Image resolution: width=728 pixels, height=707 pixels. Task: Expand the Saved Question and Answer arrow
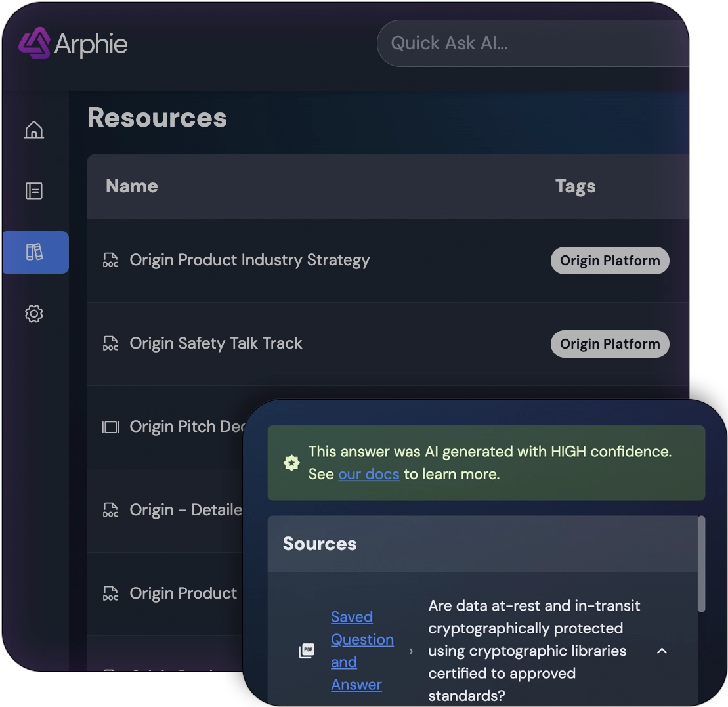click(412, 651)
